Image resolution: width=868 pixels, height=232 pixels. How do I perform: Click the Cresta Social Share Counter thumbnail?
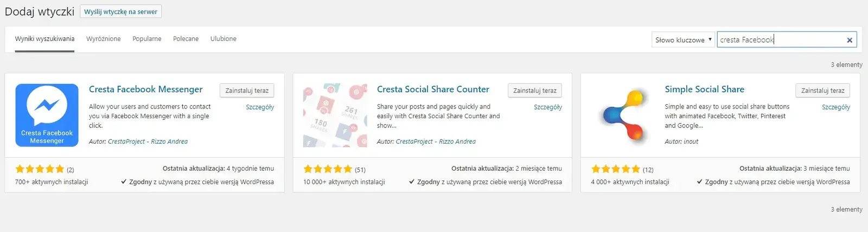point(335,115)
